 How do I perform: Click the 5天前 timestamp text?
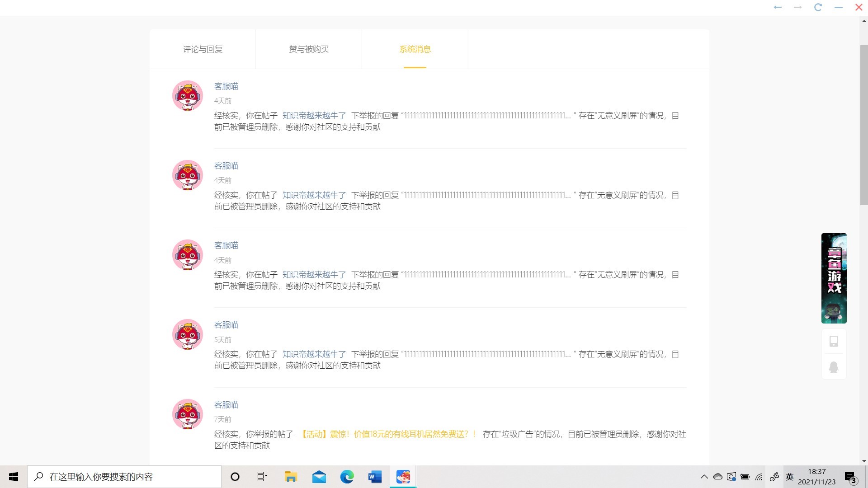pyautogui.click(x=223, y=340)
